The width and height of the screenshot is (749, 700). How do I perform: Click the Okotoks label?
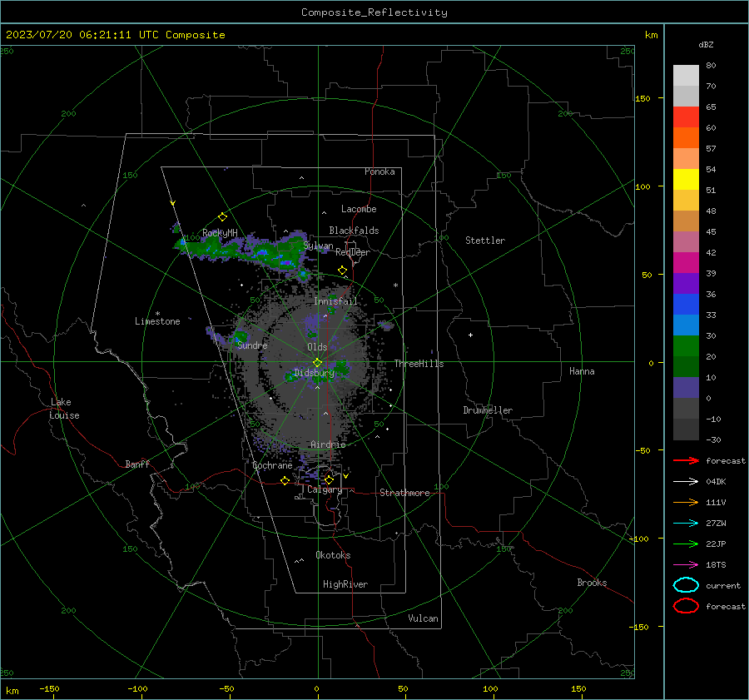(333, 556)
